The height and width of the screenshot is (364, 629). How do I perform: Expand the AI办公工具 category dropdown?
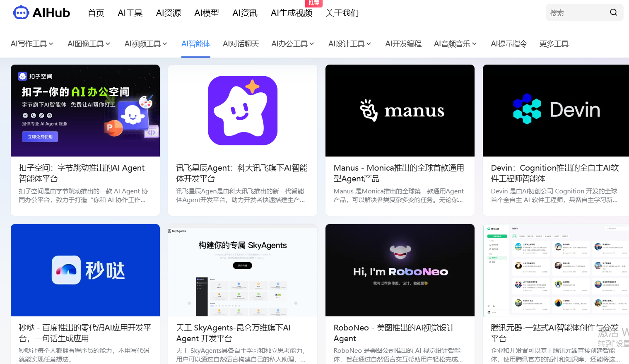pyautogui.click(x=293, y=44)
